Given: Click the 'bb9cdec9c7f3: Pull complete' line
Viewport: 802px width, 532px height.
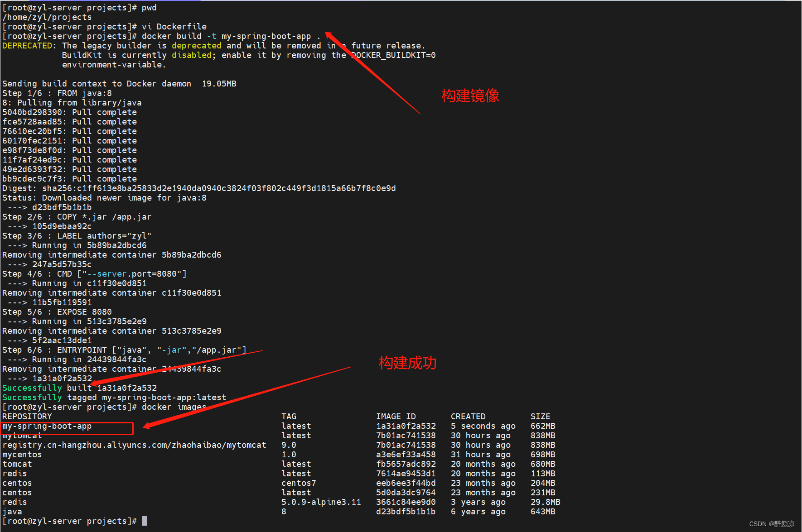Looking at the screenshot, I should point(69,179).
